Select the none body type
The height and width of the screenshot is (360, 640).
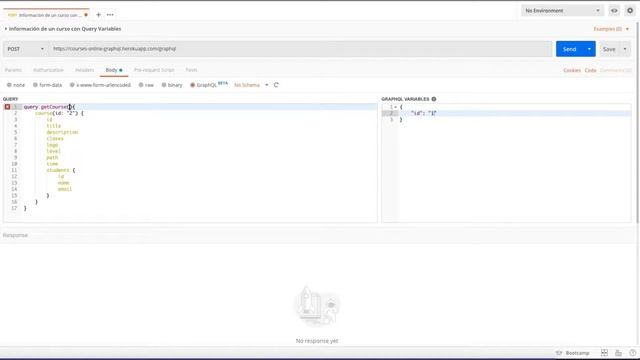[16, 85]
